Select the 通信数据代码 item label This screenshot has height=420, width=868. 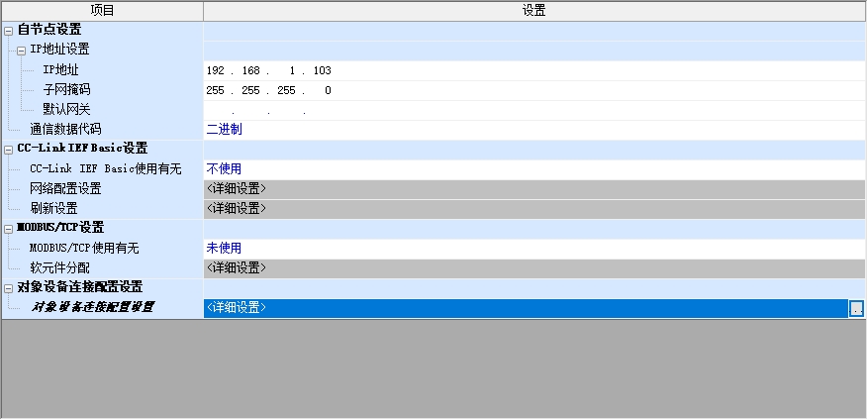coord(65,130)
